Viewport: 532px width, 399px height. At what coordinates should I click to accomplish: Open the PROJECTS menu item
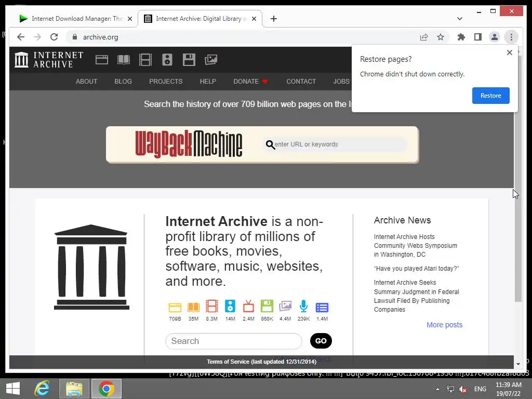pos(166,82)
